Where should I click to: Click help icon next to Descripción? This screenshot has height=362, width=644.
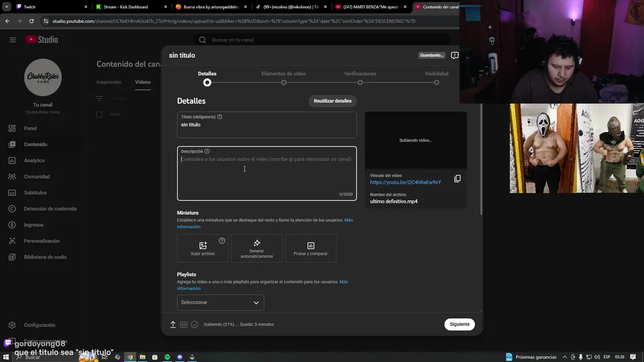(207, 151)
